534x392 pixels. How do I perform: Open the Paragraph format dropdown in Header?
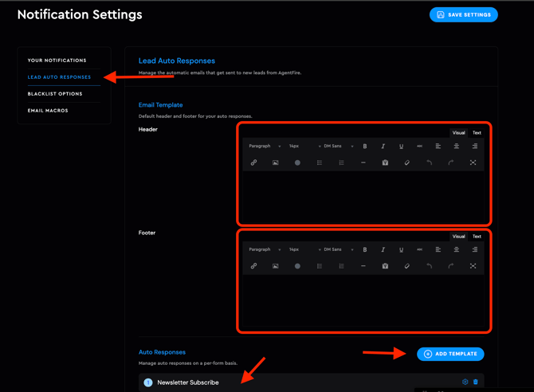tap(265, 147)
